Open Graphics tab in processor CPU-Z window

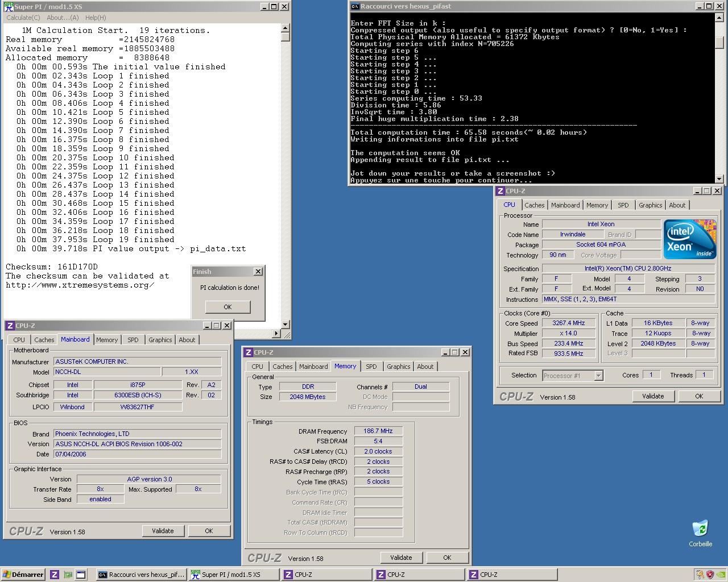click(x=650, y=205)
